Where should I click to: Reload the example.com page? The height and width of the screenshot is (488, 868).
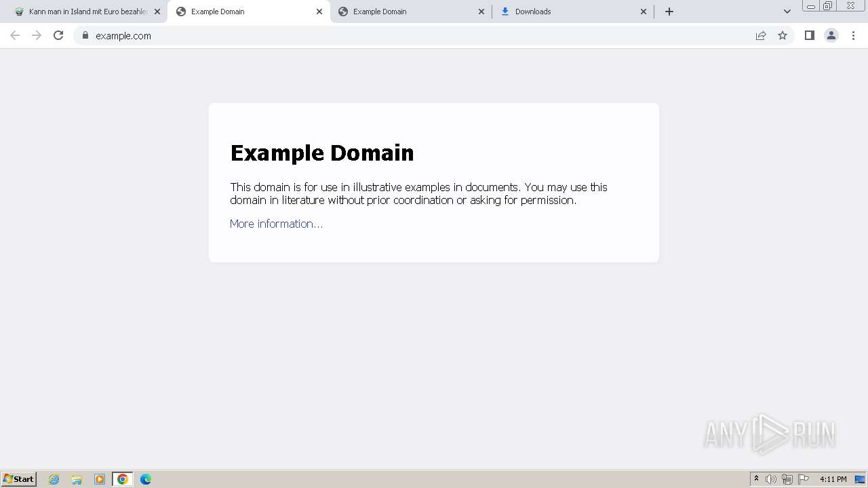[58, 35]
